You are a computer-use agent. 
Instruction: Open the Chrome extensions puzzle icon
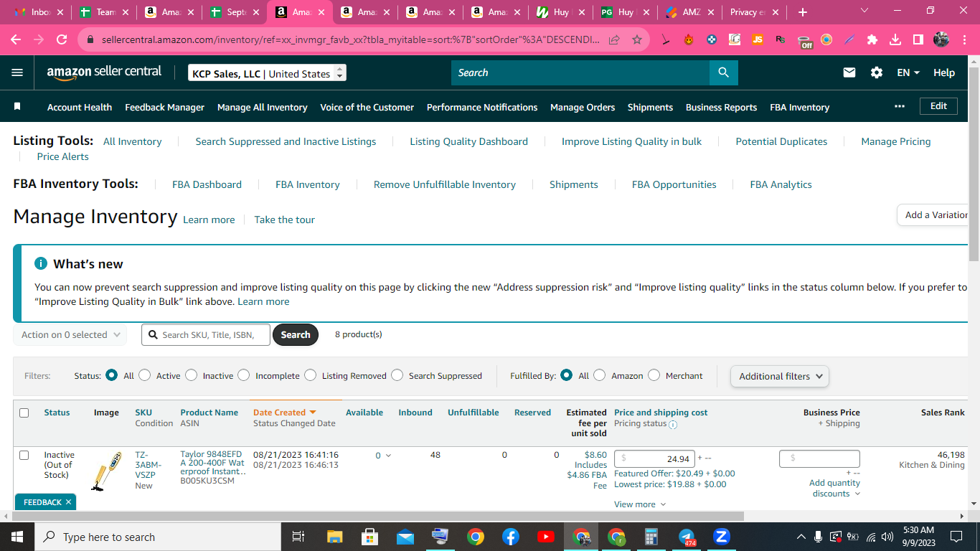[x=872, y=39]
